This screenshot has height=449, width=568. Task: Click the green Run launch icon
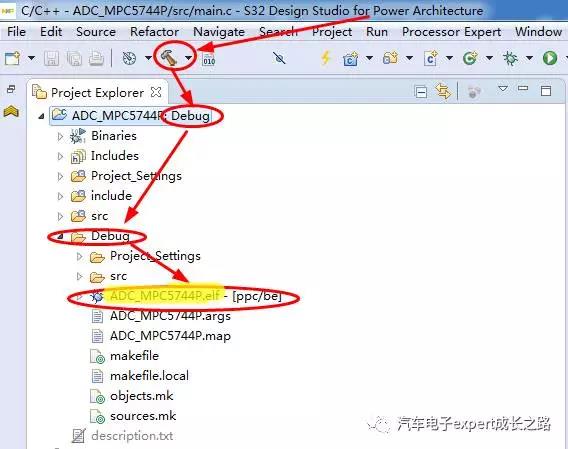(x=550, y=58)
